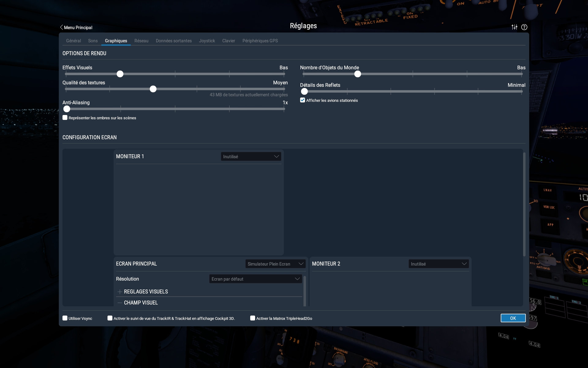The height and width of the screenshot is (368, 588).
Task: Click the monitor configuration scrollbar
Action: pyautogui.click(x=524, y=204)
